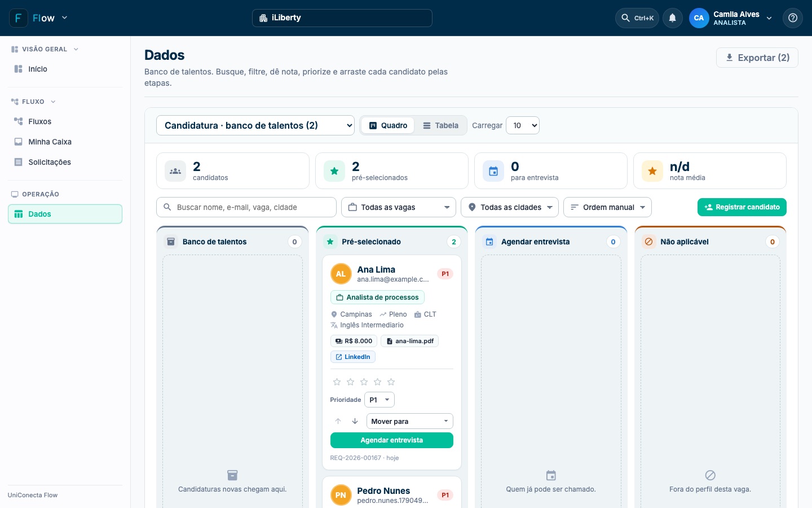Rate Ana Lima five stars

(x=391, y=382)
